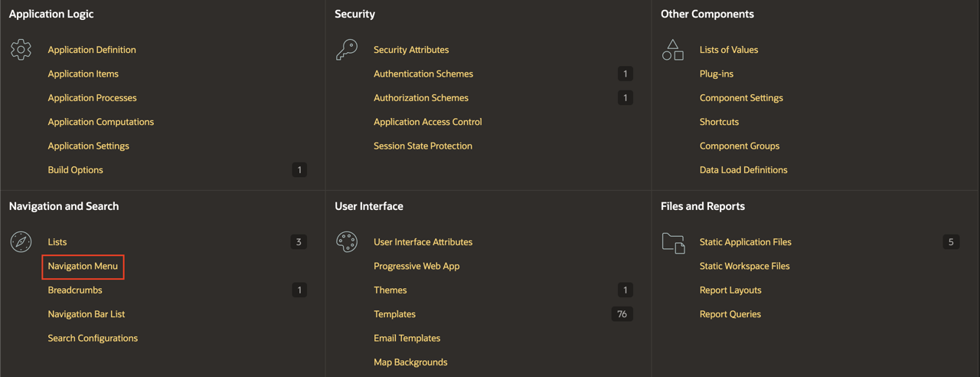
Task: Select Search Configurations
Action: (x=93, y=338)
